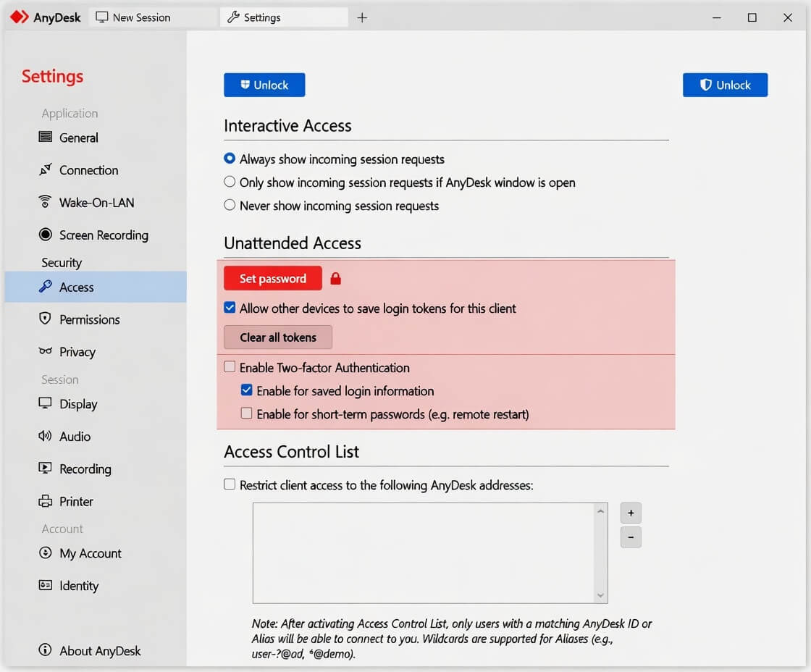
Task: Click the Connection plug icon
Action: [x=46, y=169]
